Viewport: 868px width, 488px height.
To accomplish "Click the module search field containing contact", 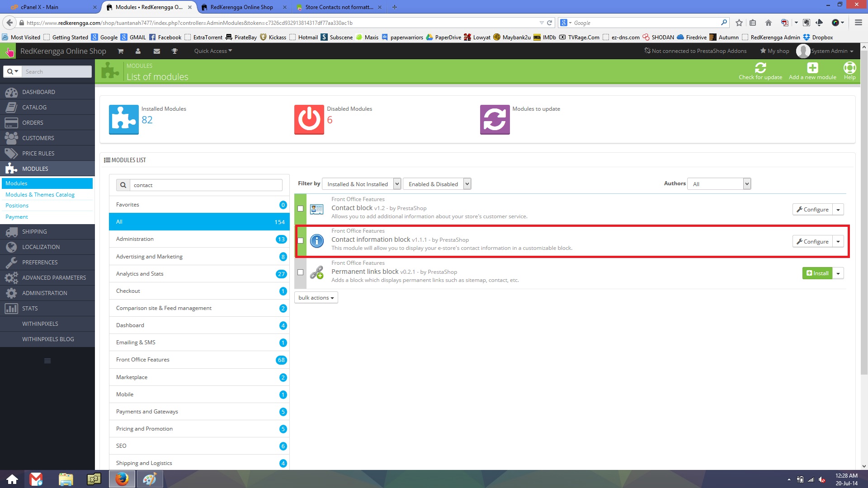I will (206, 185).
